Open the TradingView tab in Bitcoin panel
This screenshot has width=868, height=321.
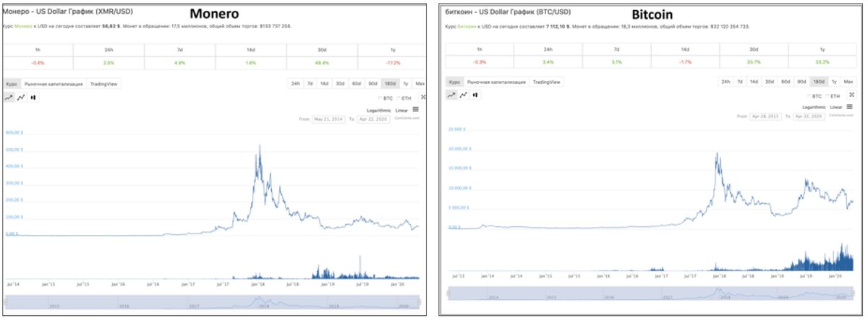(546, 82)
